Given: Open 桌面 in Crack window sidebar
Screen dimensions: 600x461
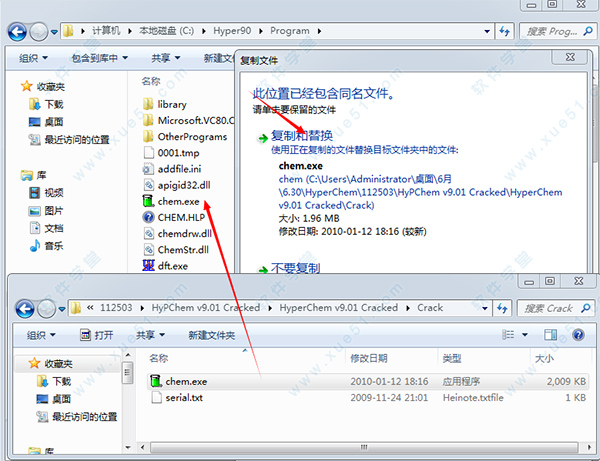Looking at the screenshot, I should [54, 399].
